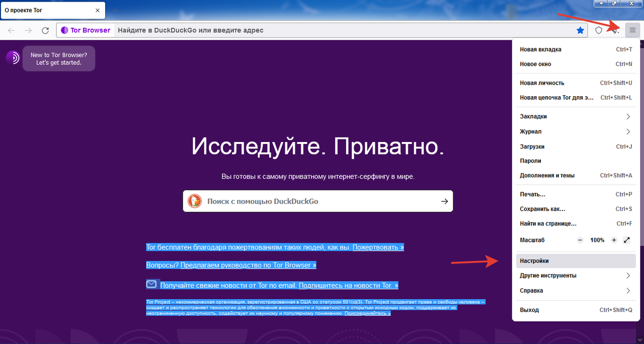Open the hamburger application menu button
Screen dimensions: 644x344
[632, 30]
